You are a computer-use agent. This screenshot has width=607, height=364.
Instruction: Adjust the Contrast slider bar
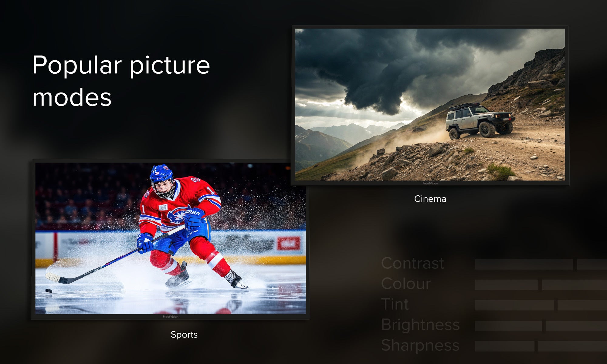coord(541,265)
